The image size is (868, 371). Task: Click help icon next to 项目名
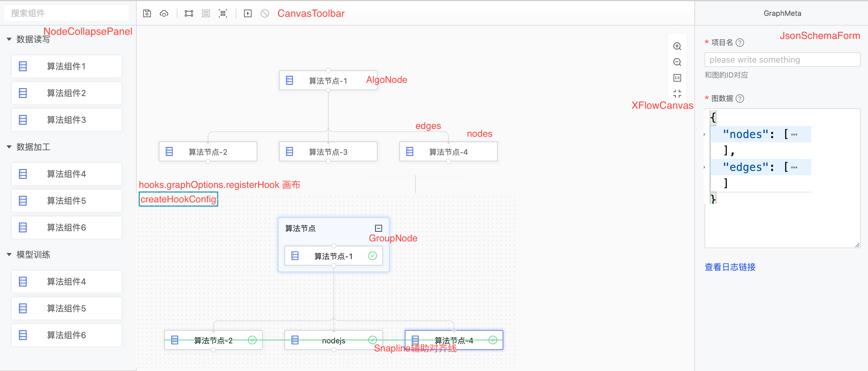740,43
